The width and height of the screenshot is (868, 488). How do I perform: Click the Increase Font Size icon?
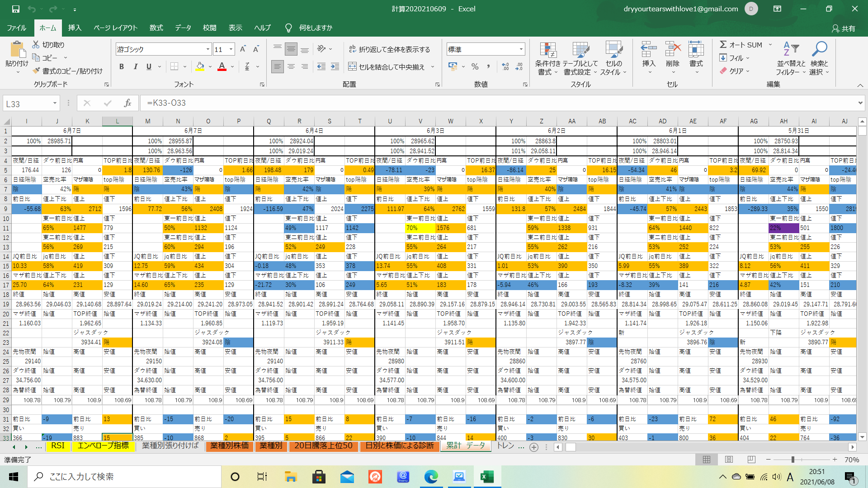(243, 49)
